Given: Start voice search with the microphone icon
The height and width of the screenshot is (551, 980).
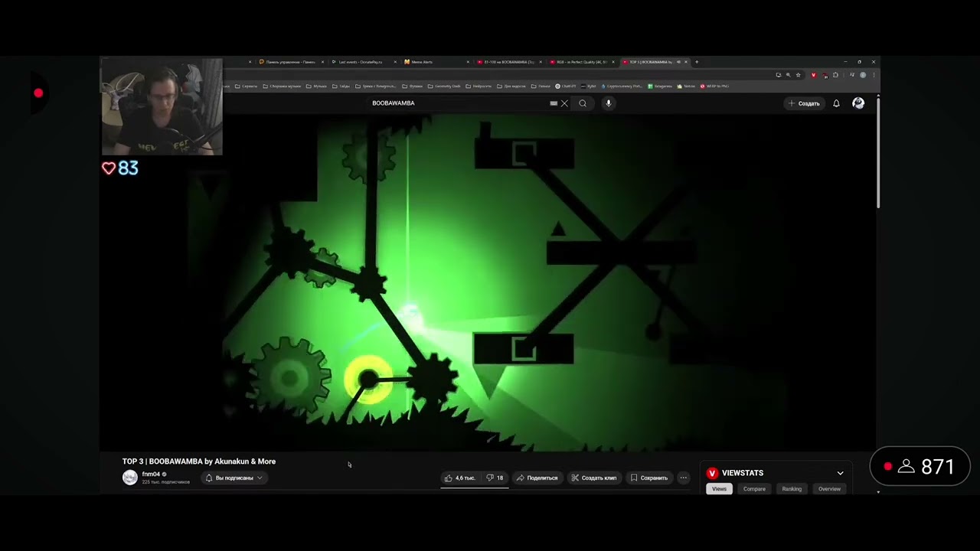Looking at the screenshot, I should coord(609,103).
